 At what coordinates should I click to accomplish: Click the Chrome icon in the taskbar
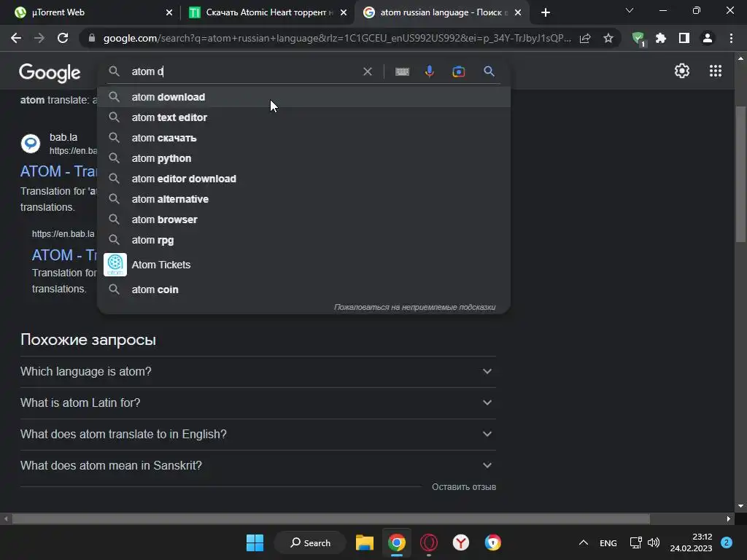pyautogui.click(x=396, y=542)
